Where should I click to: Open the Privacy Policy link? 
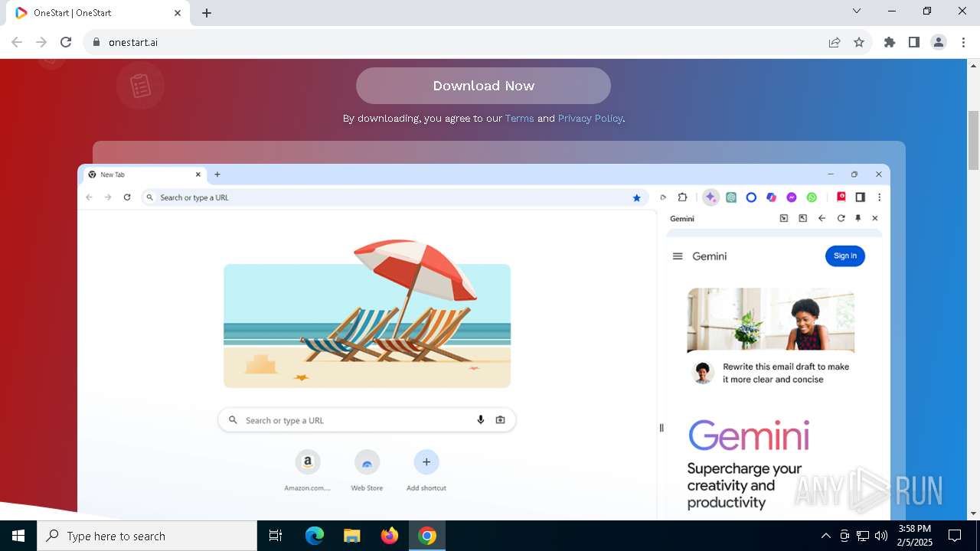(x=590, y=119)
